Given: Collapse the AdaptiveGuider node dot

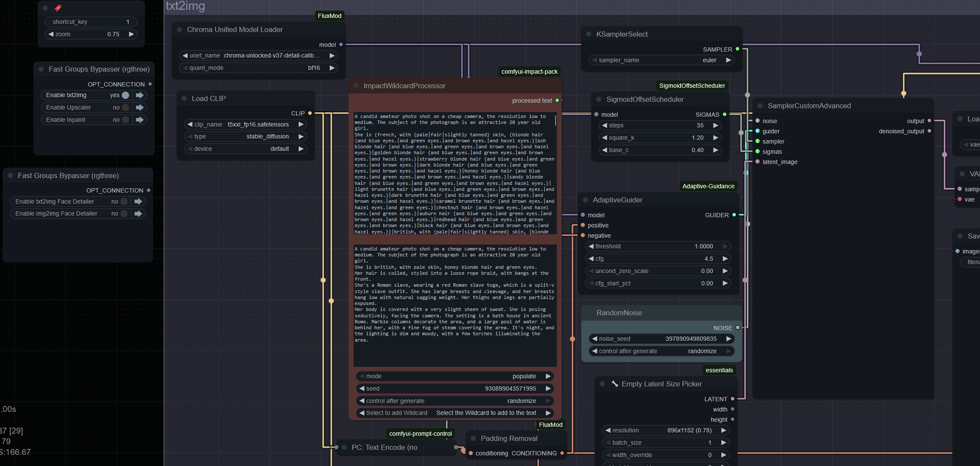Looking at the screenshot, I should [x=585, y=200].
